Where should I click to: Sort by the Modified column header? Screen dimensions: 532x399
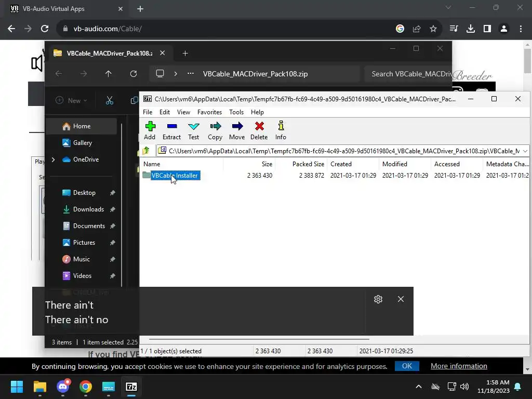(x=405, y=164)
